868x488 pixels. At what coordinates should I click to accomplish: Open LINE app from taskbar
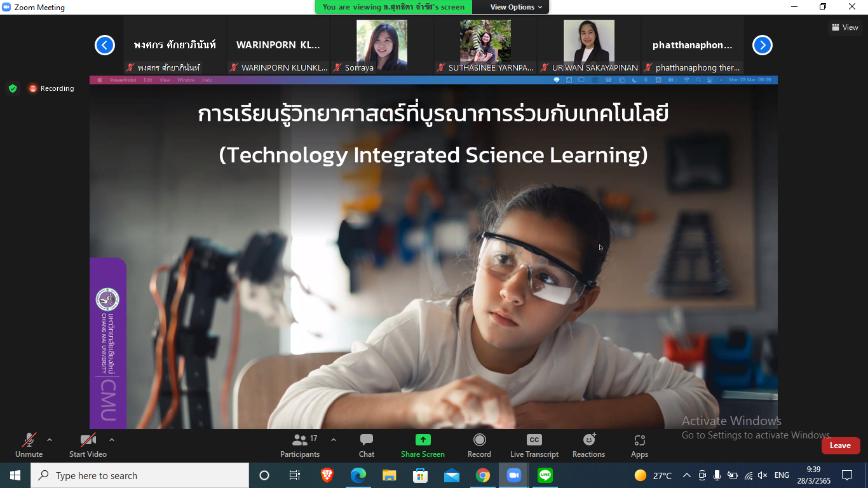pyautogui.click(x=545, y=475)
